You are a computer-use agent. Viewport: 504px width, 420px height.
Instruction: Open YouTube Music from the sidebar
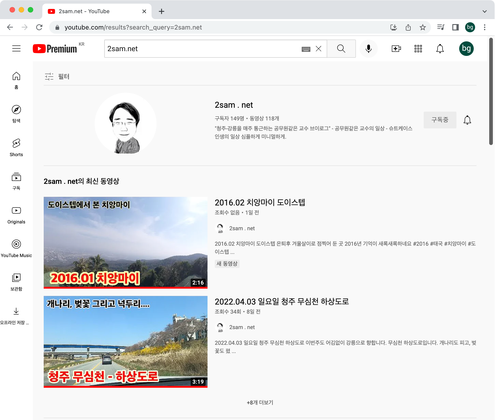tap(16, 248)
